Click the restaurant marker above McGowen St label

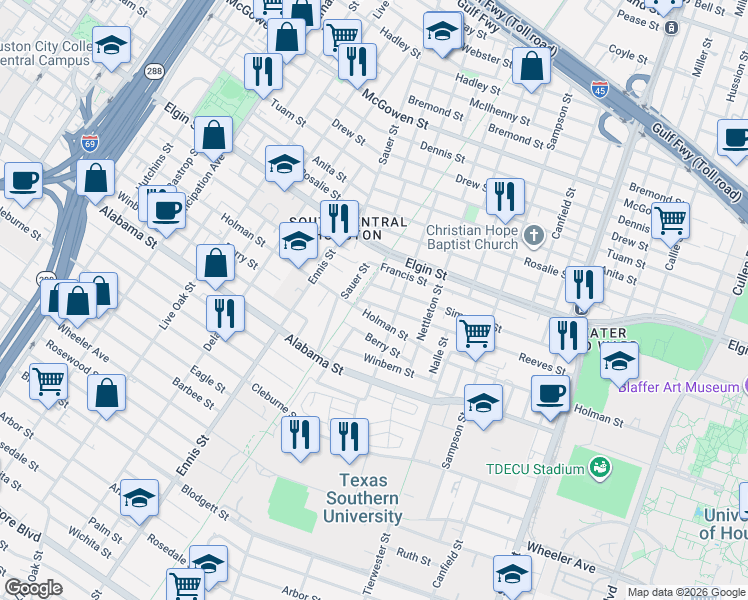coord(357,63)
